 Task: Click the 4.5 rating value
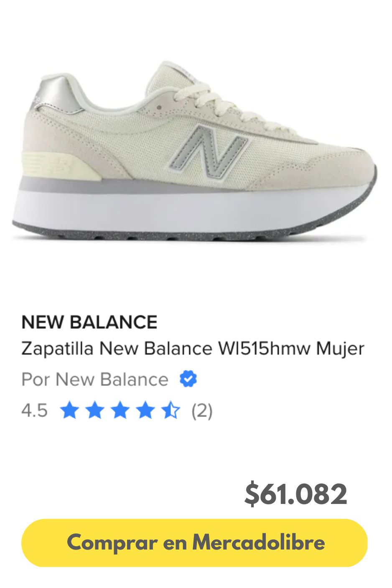coord(33,411)
